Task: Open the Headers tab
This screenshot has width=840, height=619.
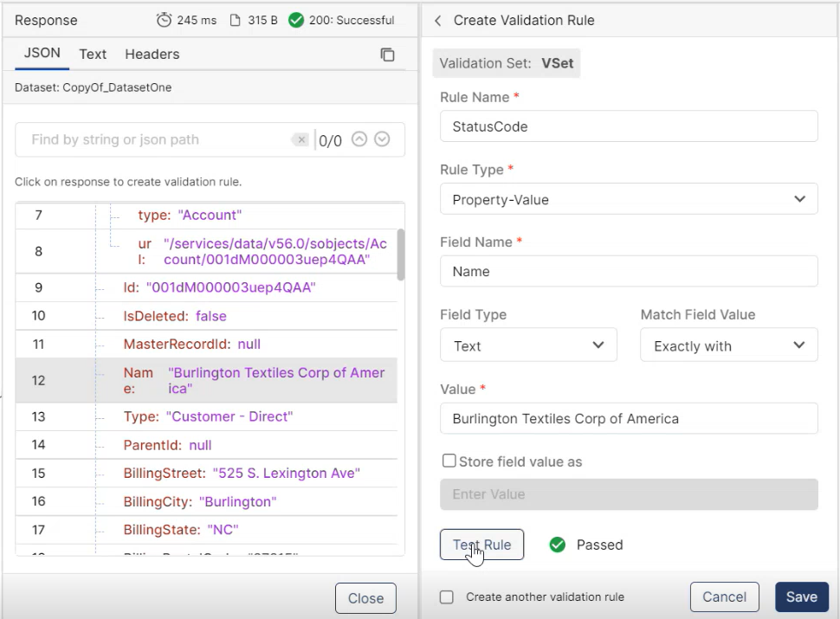Action: point(152,54)
